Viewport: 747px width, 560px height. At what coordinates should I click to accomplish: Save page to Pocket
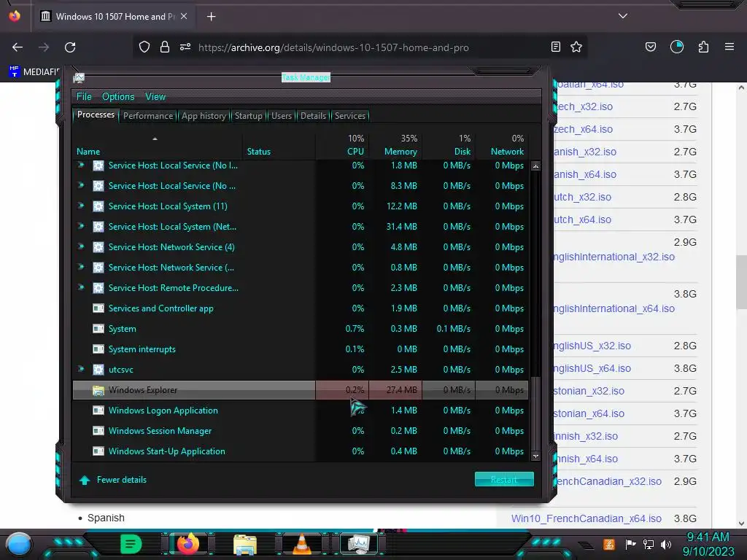click(650, 47)
